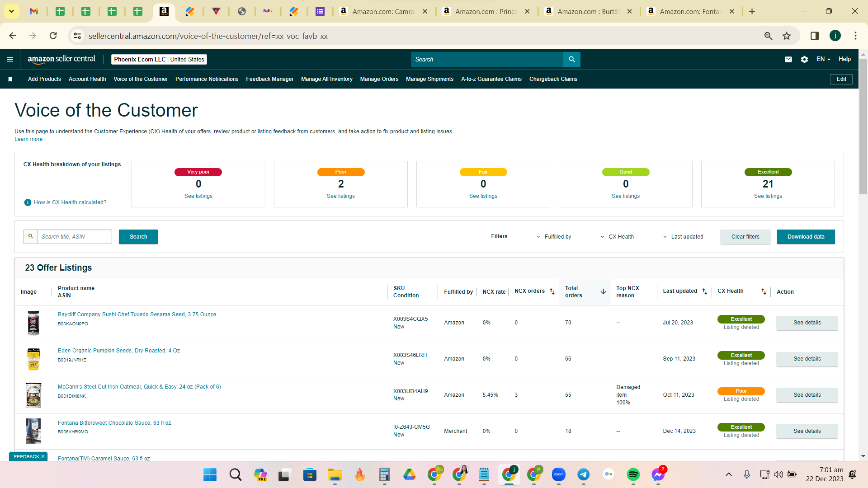Sort by Total orders down arrow

pos(603,291)
